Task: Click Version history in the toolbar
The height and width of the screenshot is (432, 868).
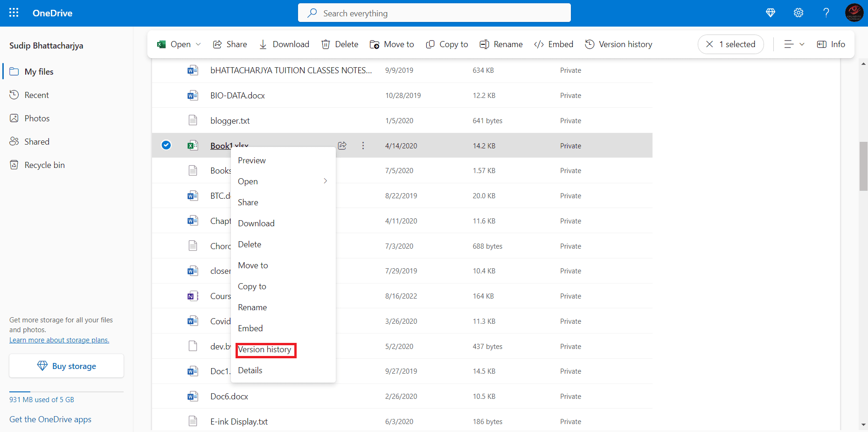Action: click(x=618, y=44)
